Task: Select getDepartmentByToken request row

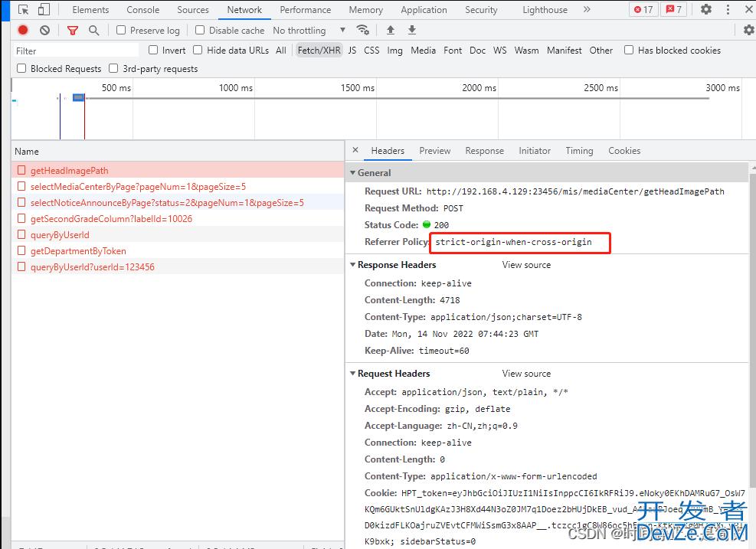Action: click(178, 251)
